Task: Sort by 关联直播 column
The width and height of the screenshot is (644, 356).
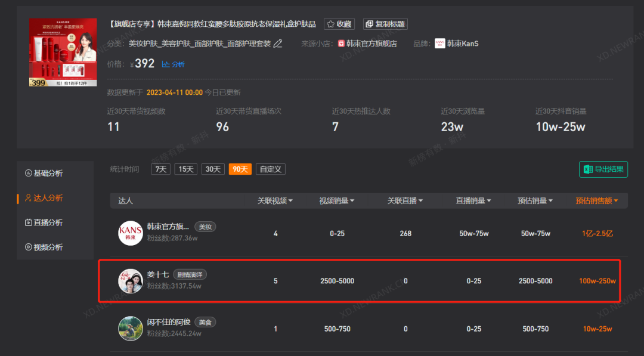Action: click(x=405, y=201)
